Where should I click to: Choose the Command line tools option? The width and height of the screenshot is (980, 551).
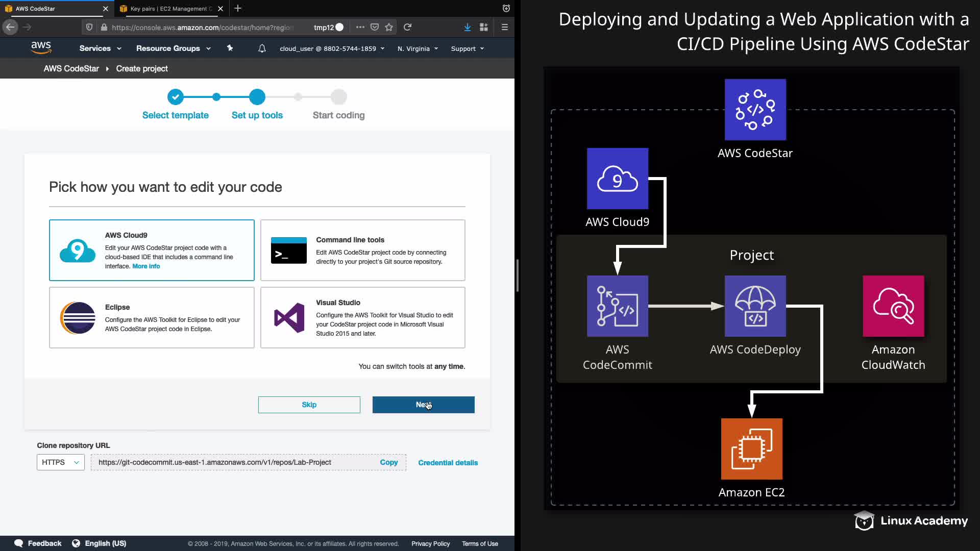362,250
